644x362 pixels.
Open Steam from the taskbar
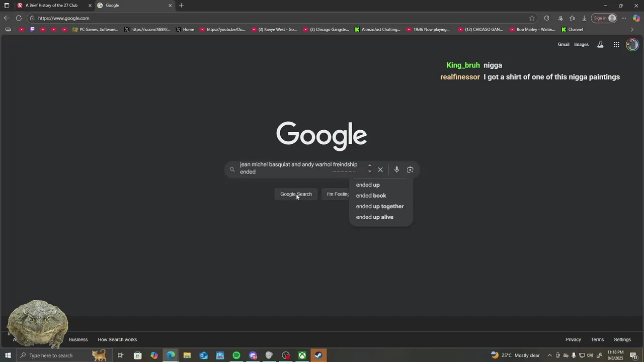coord(318,355)
